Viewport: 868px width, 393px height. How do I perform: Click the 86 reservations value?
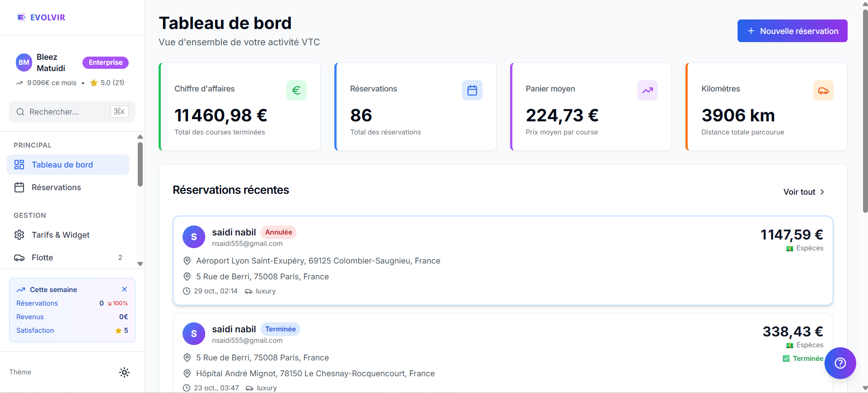361,115
